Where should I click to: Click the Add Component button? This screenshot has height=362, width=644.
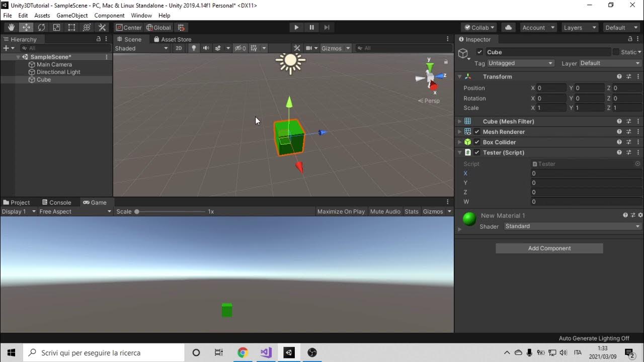pyautogui.click(x=549, y=248)
